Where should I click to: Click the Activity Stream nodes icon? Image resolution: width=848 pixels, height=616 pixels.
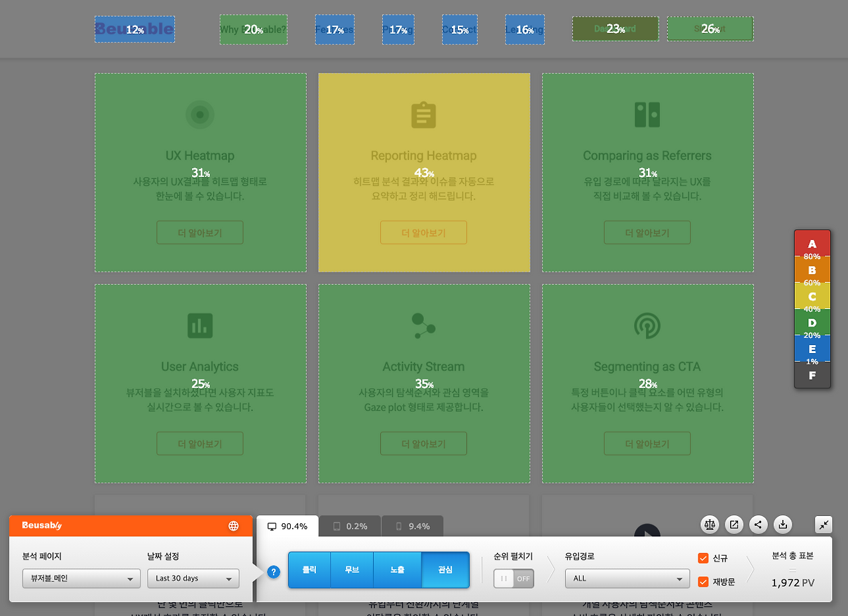pos(423,326)
